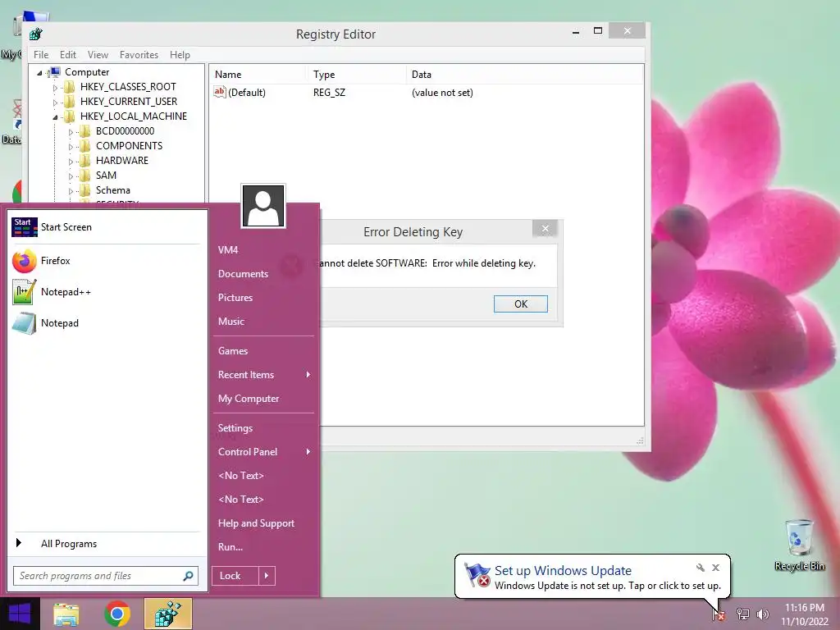
Task: Click the Computer icon in registry tree
Action: coord(54,72)
